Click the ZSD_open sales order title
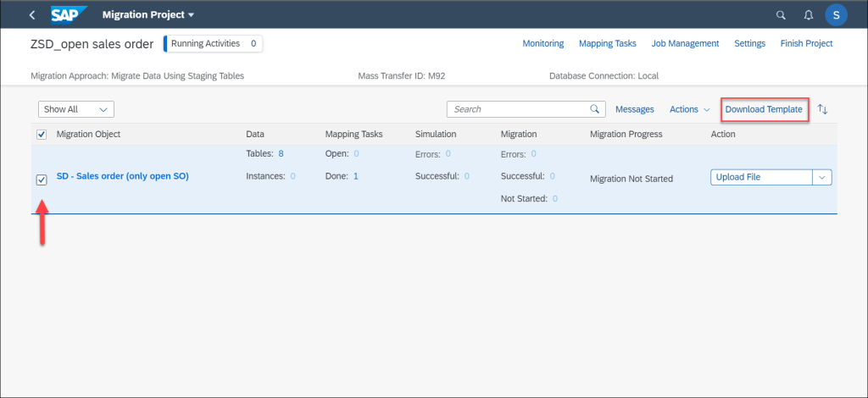868x398 pixels. click(x=92, y=44)
